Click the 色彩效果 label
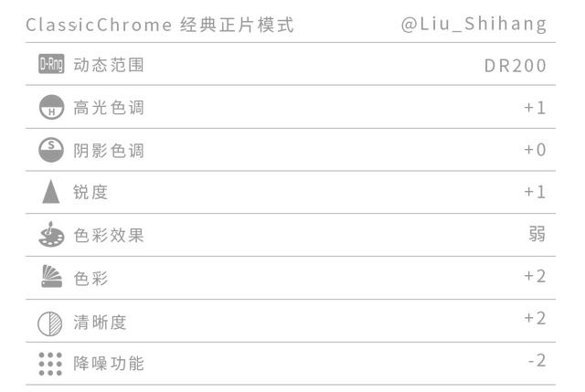The image size is (585, 392). click(109, 236)
